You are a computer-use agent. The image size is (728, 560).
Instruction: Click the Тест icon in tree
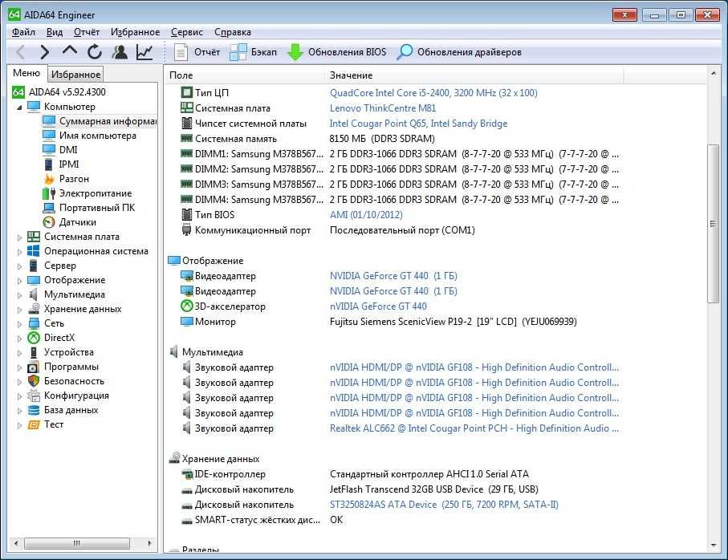pos(34,424)
